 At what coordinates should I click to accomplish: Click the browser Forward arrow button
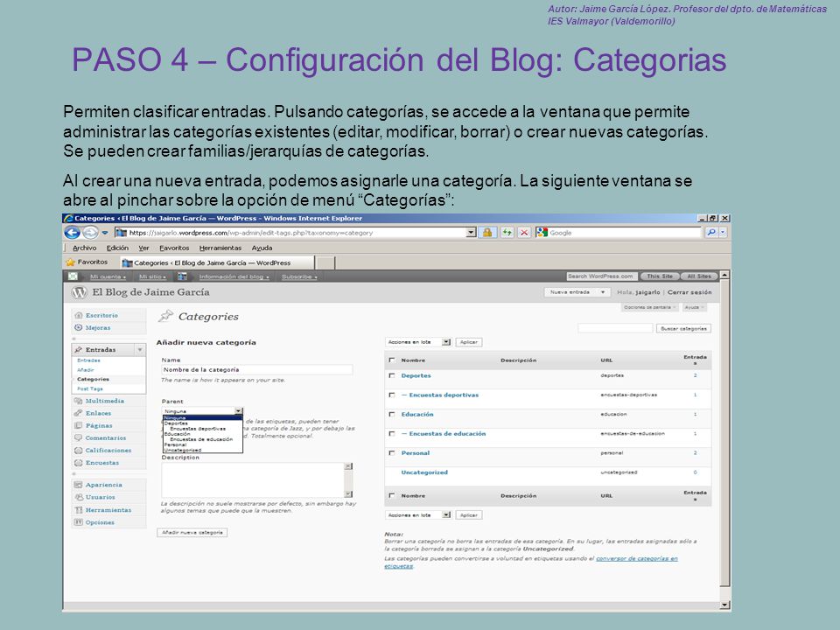click(90, 233)
